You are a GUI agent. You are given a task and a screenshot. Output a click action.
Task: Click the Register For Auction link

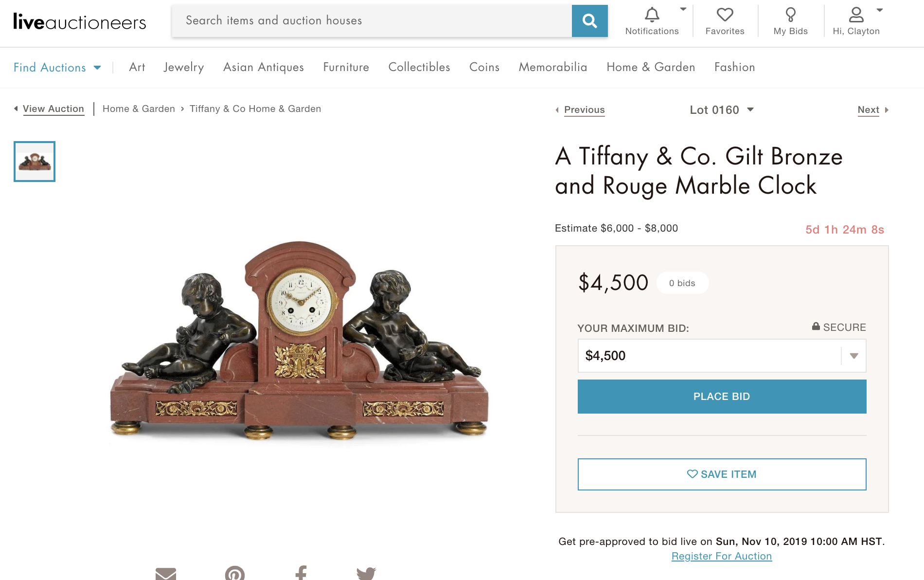click(722, 556)
